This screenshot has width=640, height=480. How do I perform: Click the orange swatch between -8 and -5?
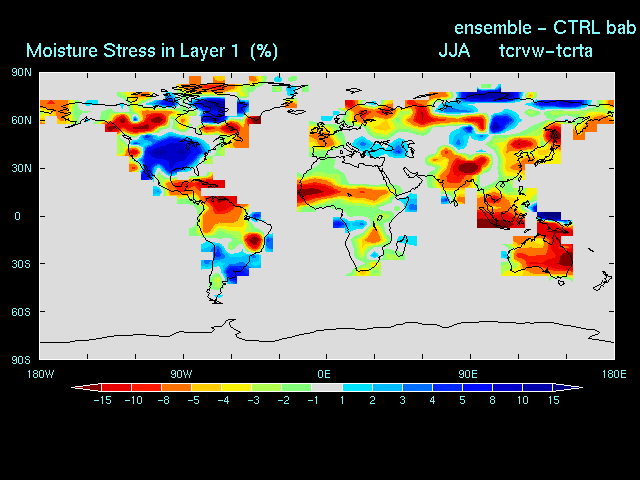[176, 387]
